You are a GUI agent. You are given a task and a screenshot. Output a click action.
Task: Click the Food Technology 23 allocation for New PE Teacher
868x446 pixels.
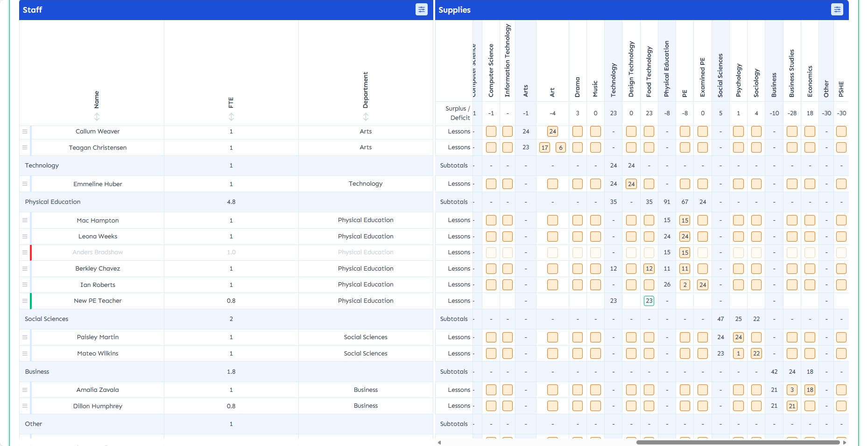pos(649,301)
